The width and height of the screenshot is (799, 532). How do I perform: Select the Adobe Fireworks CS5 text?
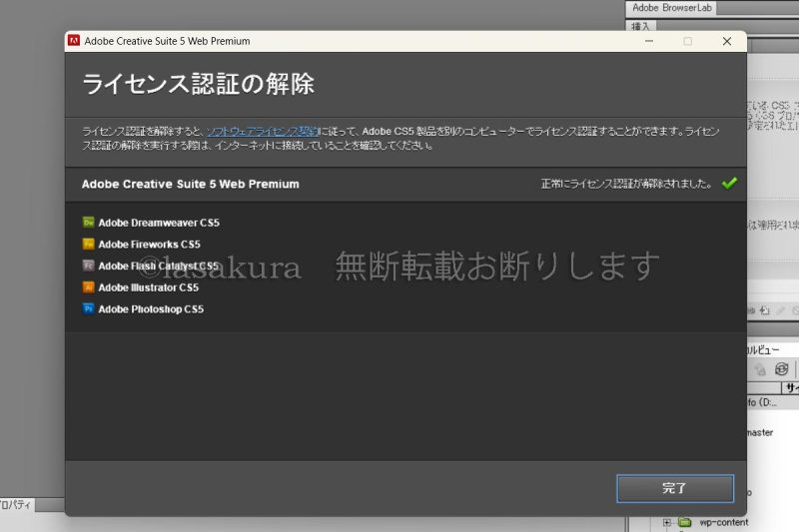pos(149,245)
